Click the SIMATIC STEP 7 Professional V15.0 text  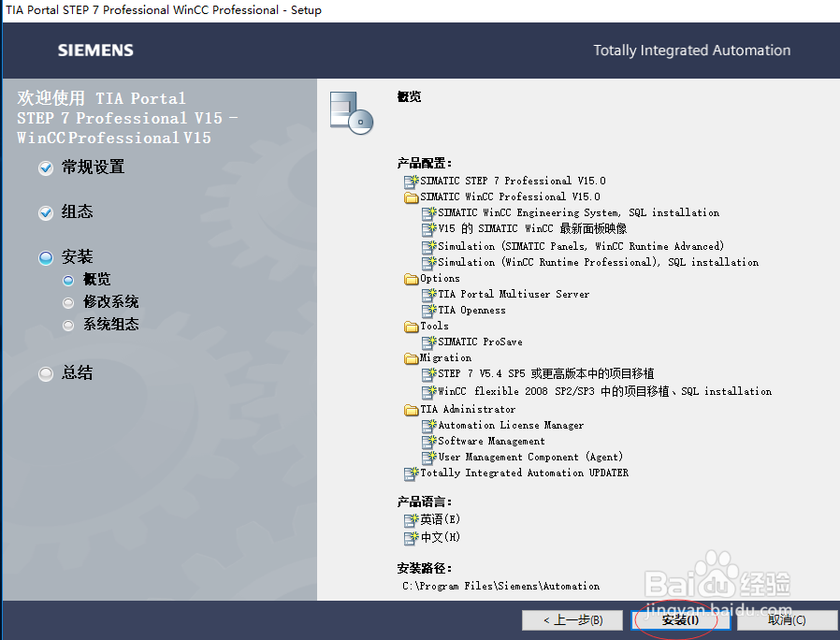[x=513, y=181]
